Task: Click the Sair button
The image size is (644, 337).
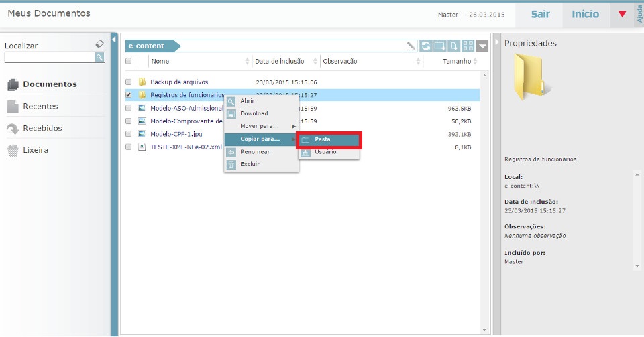Action: (540, 14)
